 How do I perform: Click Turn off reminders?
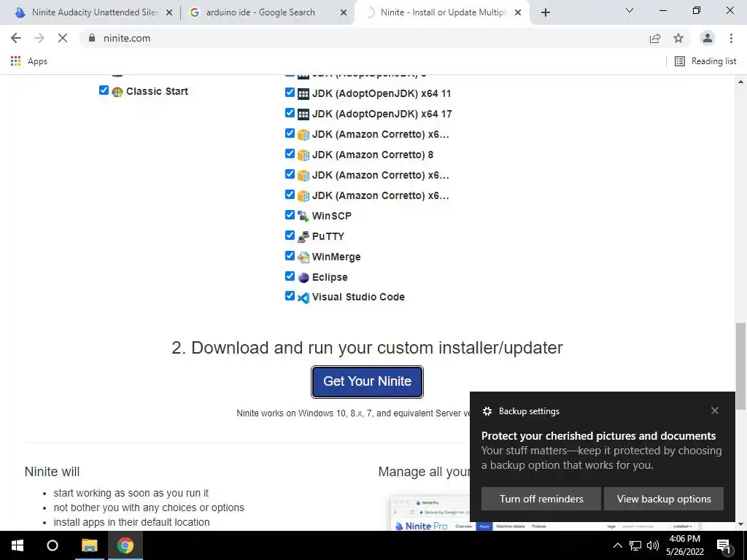pyautogui.click(x=541, y=499)
